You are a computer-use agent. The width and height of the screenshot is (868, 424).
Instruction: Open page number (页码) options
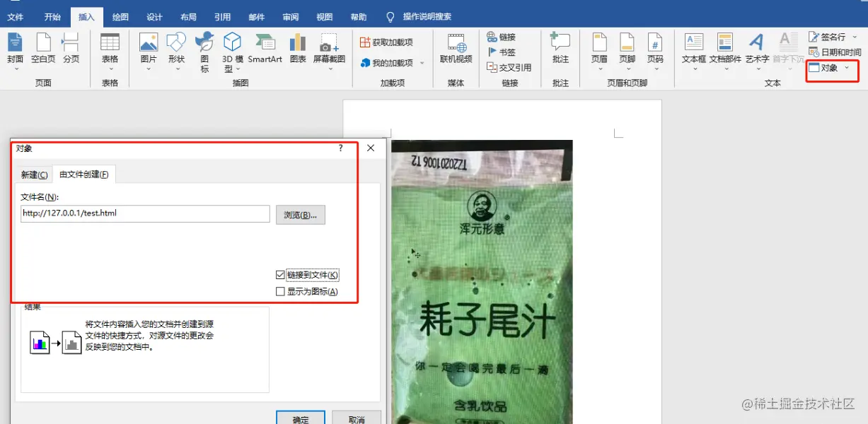[655, 50]
